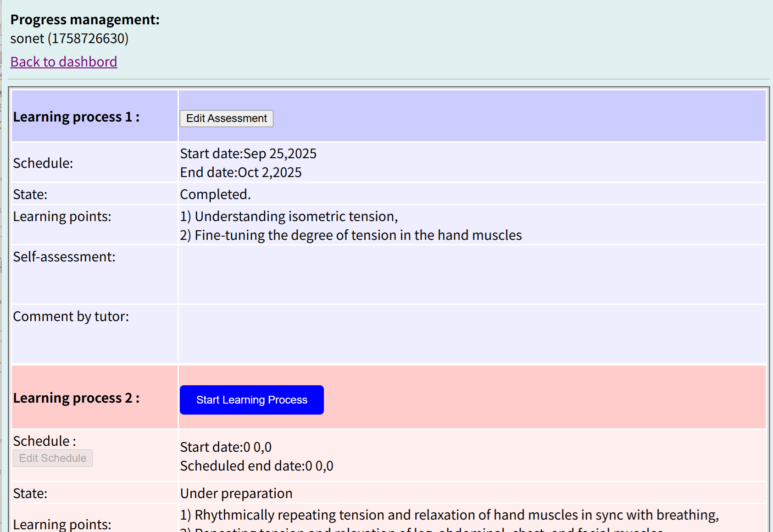The height and width of the screenshot is (532, 773).
Task: Click the empty Comment by tutor cell
Action: [472, 334]
